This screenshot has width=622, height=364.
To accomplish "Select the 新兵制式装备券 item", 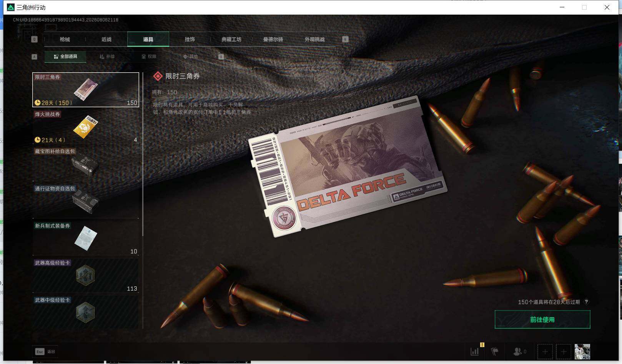I will coord(86,239).
